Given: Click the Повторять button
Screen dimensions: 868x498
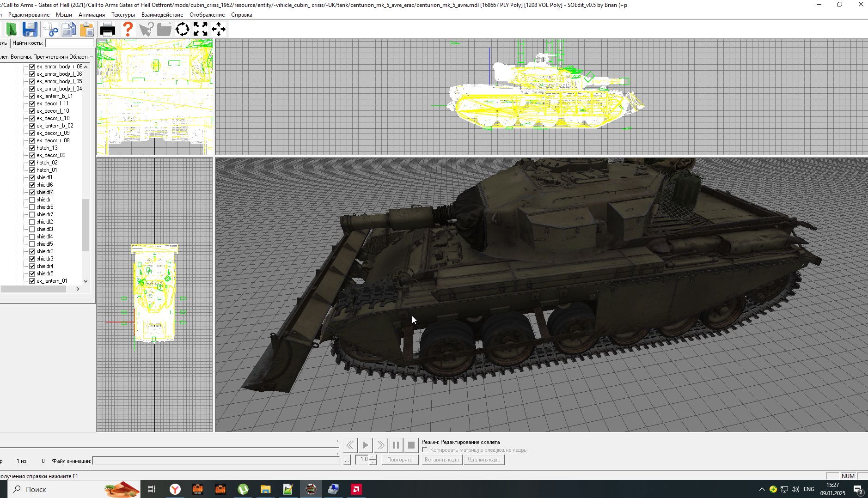Looking at the screenshot, I should [x=400, y=460].
